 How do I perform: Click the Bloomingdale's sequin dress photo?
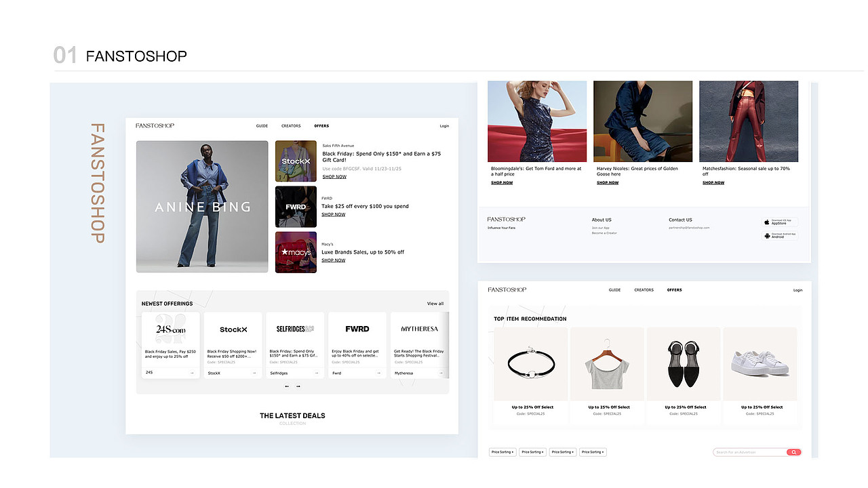pyautogui.click(x=537, y=121)
